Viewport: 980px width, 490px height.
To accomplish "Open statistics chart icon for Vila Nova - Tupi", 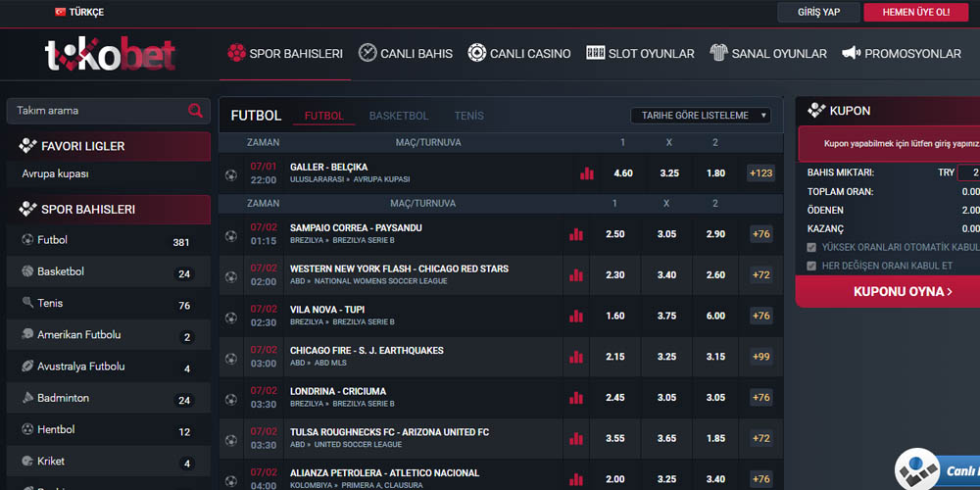I will 575,317.
